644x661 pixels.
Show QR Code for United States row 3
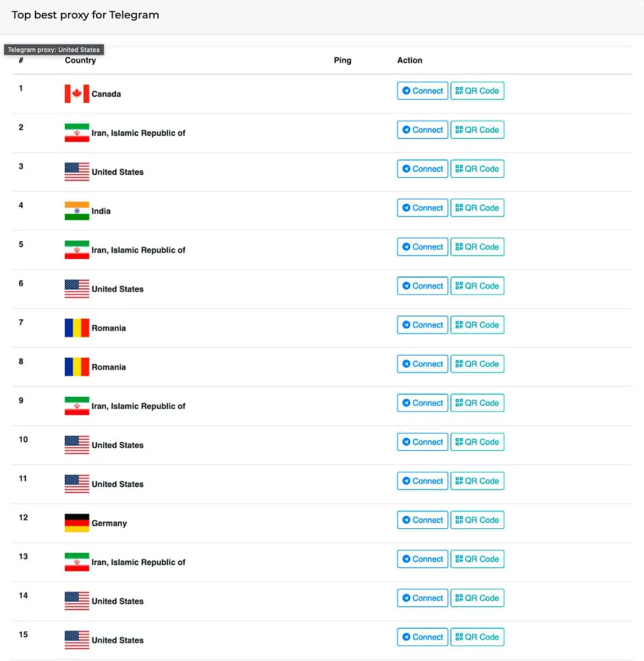[x=477, y=169]
